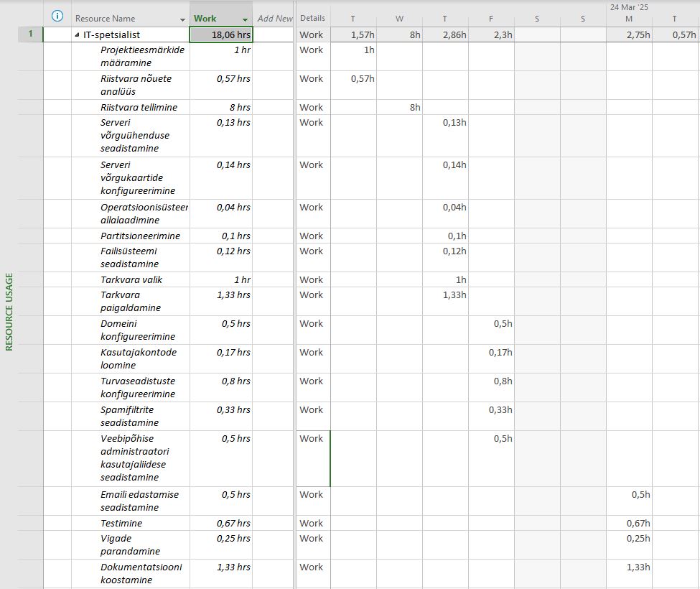This screenshot has width=700, height=589.
Task: Select row number 1 header
Action: pos(30,34)
